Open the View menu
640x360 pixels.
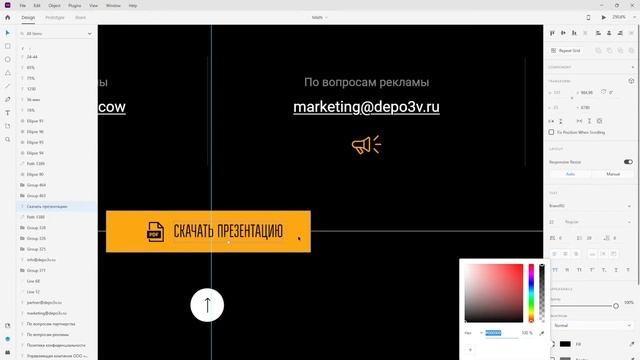93,6
